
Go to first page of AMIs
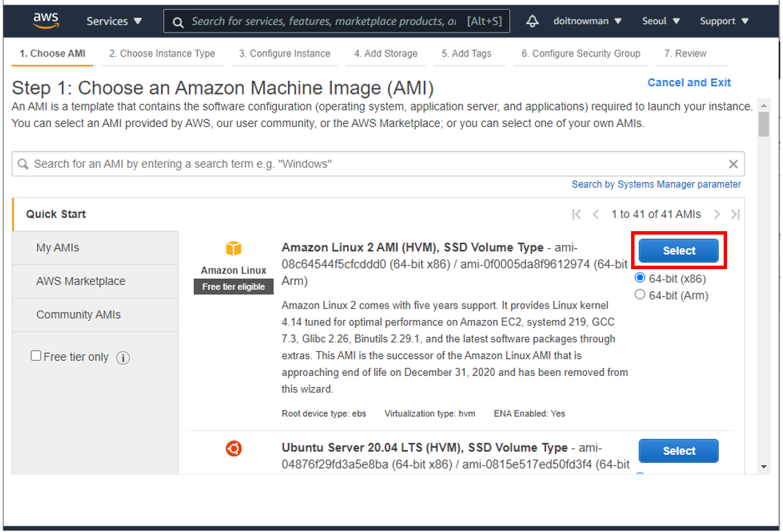[x=577, y=214]
